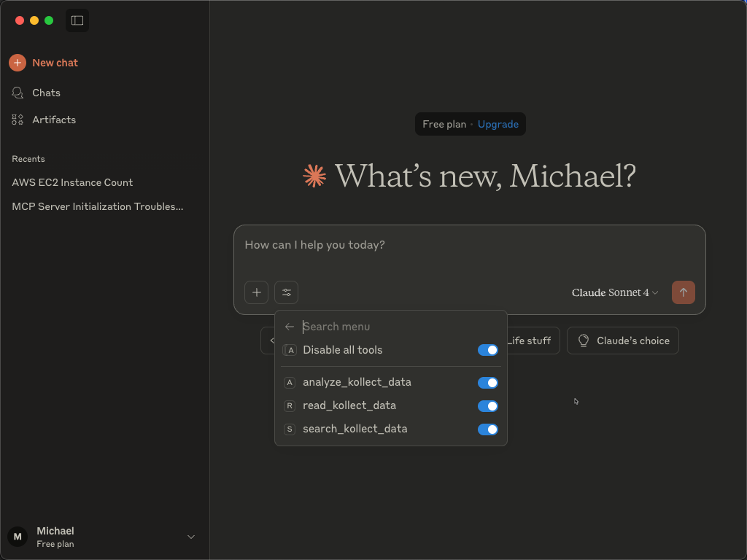Click the orange Claude starburst logo
This screenshot has width=747, height=560.
pos(314,176)
